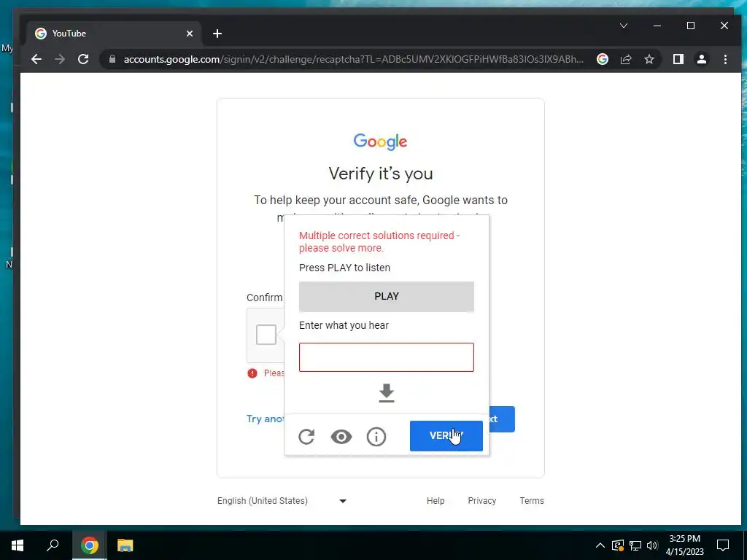The image size is (747, 560).
Task: Minimize the Chrome window
Action: 657,26
